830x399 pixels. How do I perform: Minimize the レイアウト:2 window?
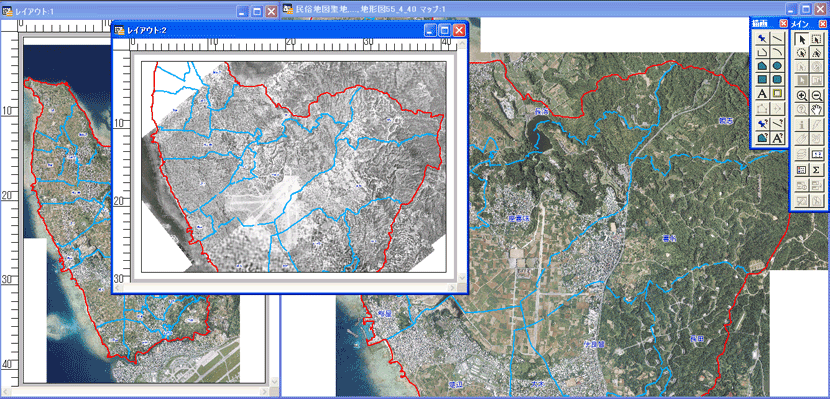(431, 31)
